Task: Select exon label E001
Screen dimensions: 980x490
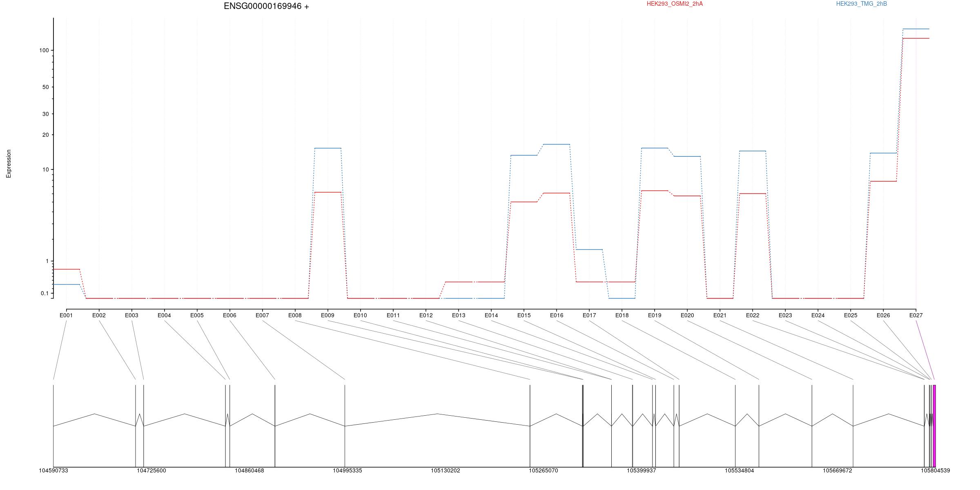Action: [66, 315]
